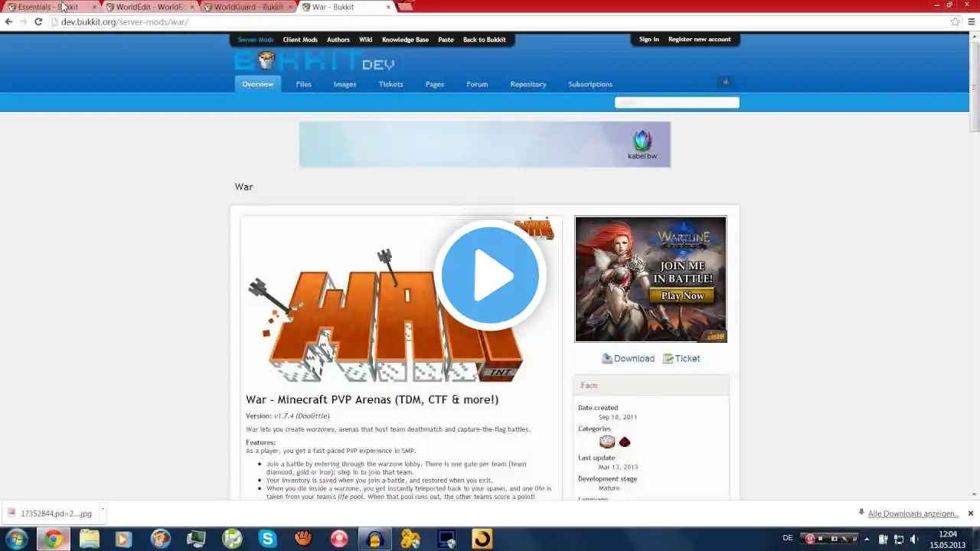Go to Client Mods in top navigation
The height and width of the screenshot is (551, 980).
click(300, 40)
